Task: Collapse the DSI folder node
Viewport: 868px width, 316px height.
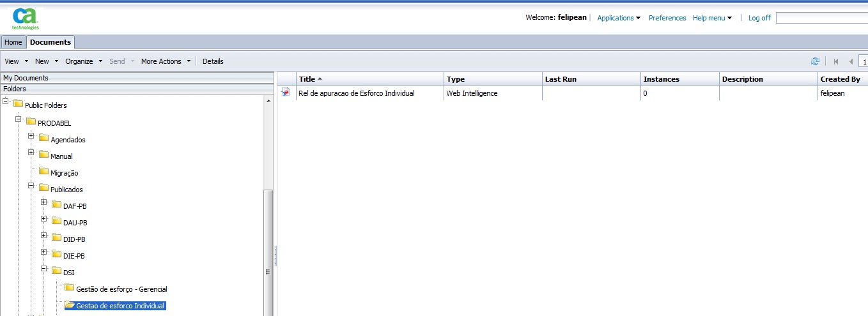Action: point(44,269)
